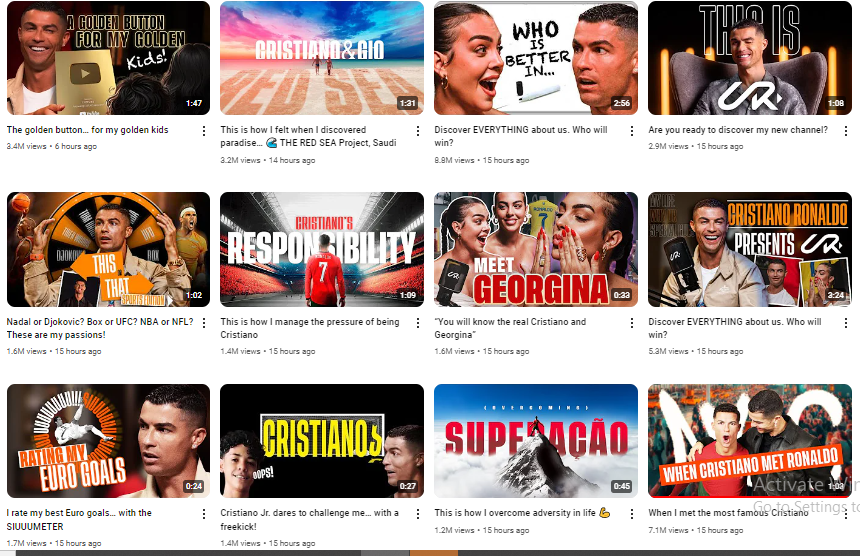This screenshot has height=556, width=860.
Task: Play the Meet Georgina thumbnail
Action: point(536,249)
